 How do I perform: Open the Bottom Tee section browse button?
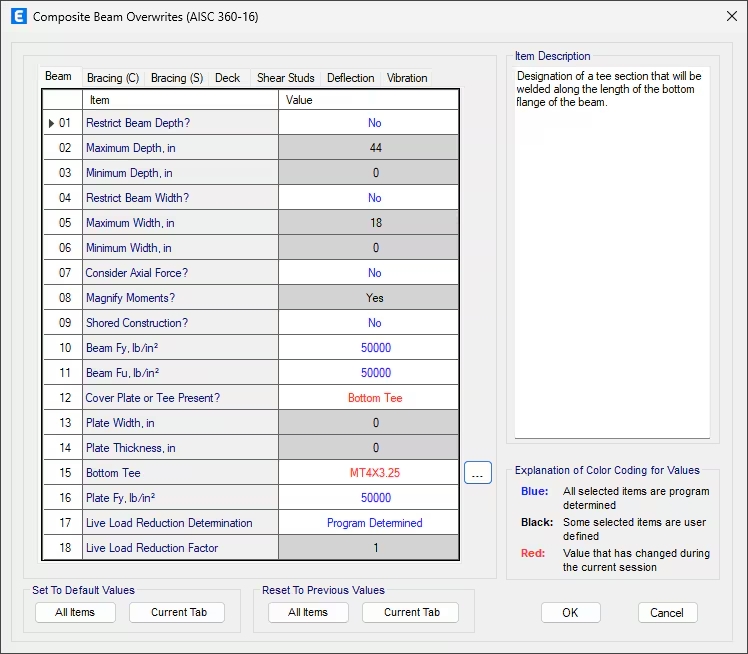pyautogui.click(x=478, y=473)
